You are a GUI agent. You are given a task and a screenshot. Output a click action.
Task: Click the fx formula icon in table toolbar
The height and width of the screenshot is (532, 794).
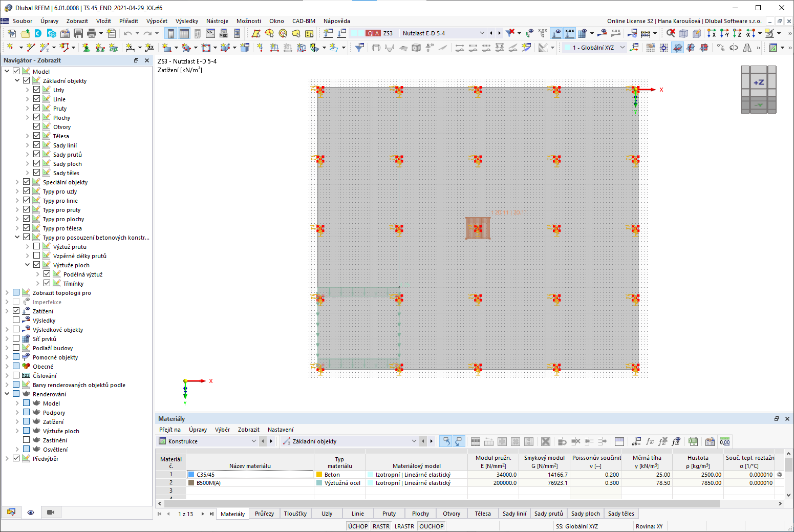click(x=650, y=441)
